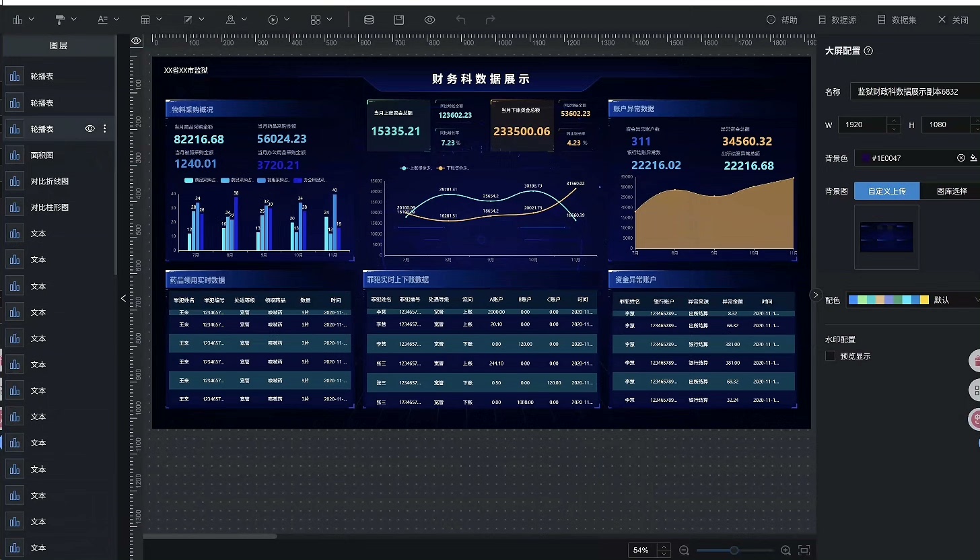Image resolution: width=980 pixels, height=560 pixels.
Task: Select the 物料采购概况 panel title
Action: point(193,110)
